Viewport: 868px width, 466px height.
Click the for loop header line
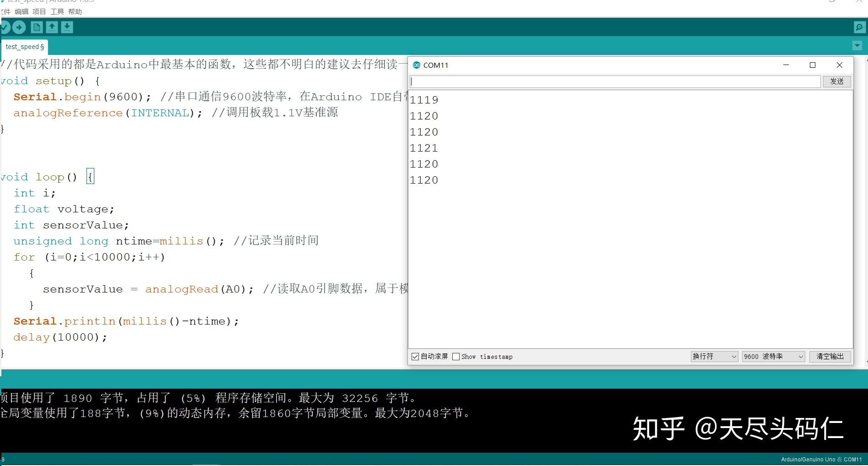coord(89,257)
